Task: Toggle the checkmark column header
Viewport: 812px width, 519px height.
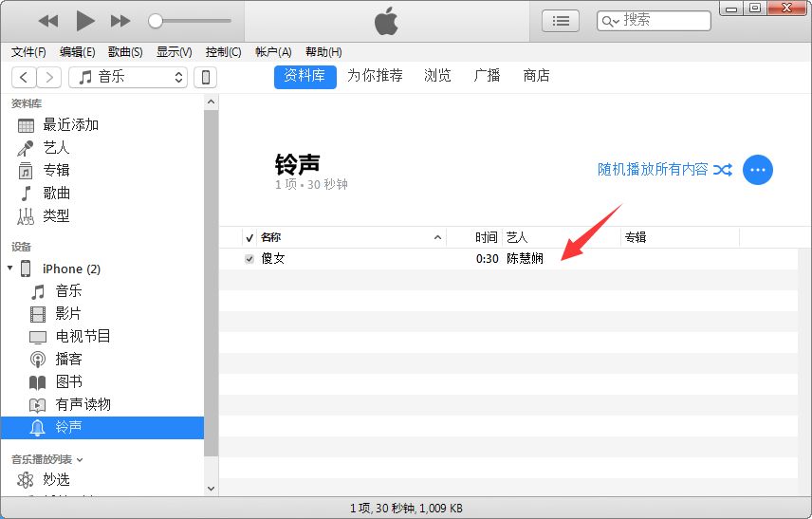Action: (249, 237)
